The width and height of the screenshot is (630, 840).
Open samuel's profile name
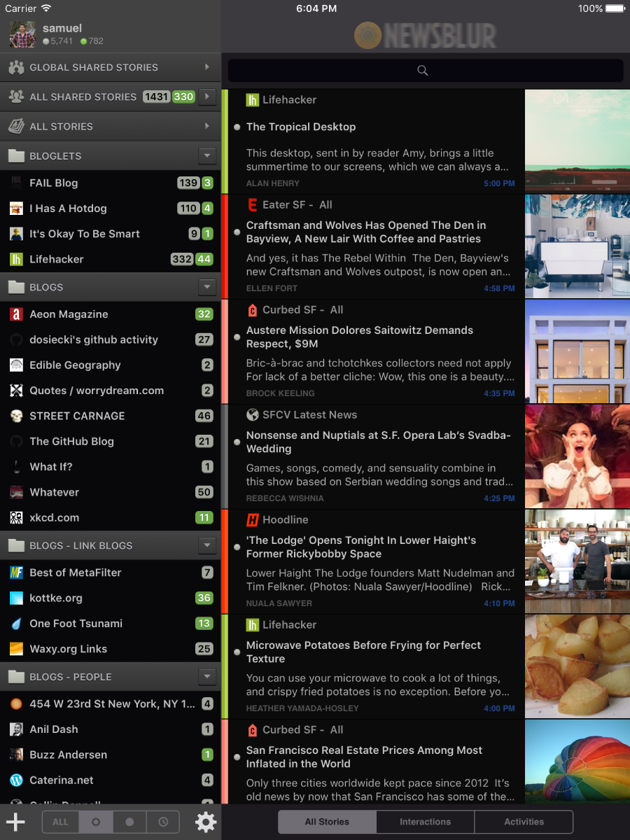click(62, 28)
